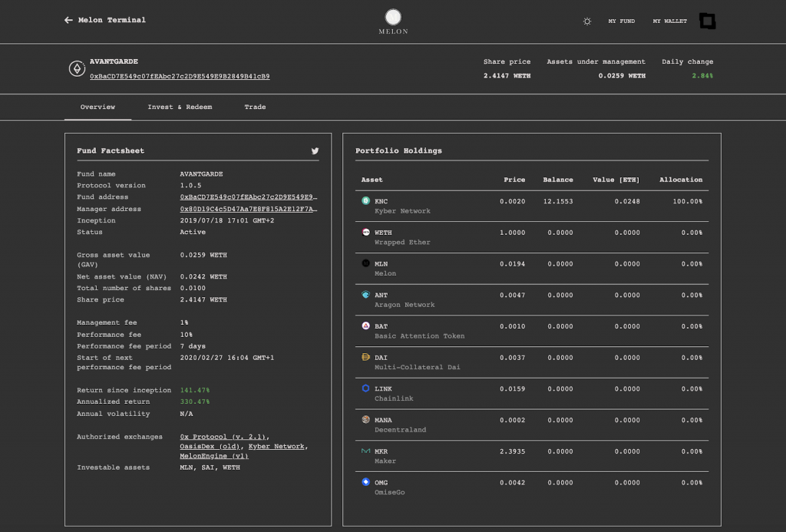Click the Annualized return value 330.47%
Image resolution: width=786 pixels, height=532 pixels.
pos(195,401)
